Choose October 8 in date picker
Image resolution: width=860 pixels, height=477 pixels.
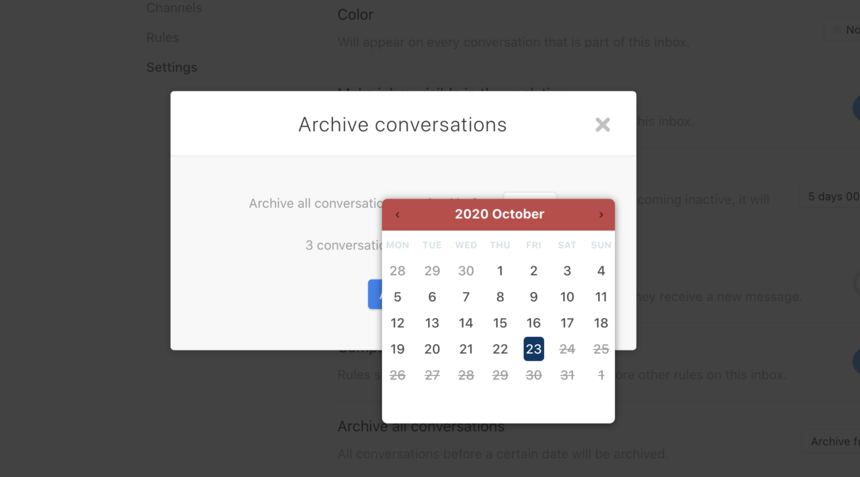[x=500, y=297]
